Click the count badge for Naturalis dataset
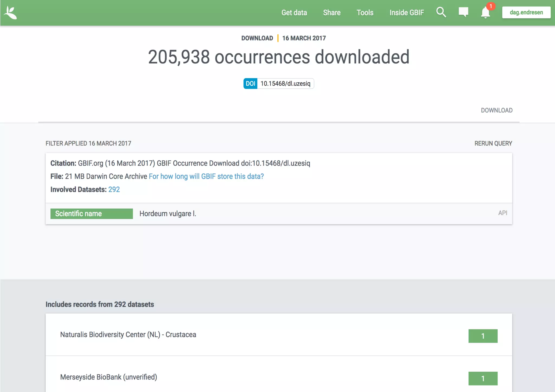This screenshot has width=555, height=392. (483, 336)
